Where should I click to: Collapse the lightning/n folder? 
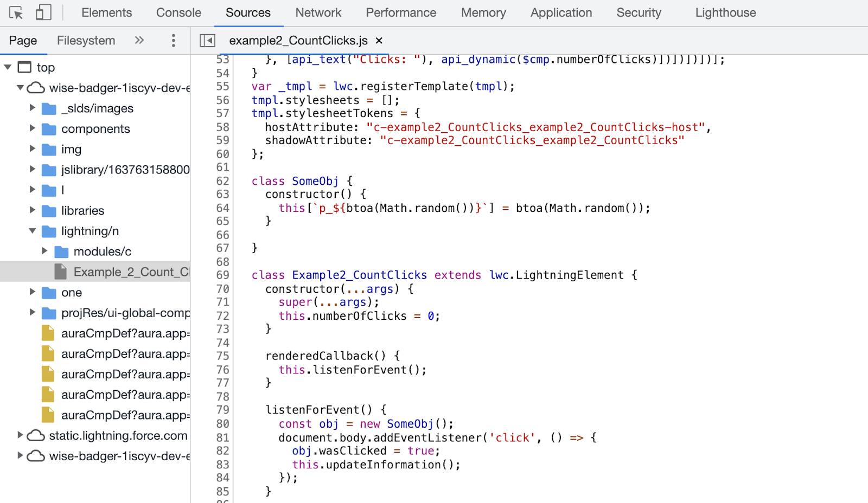point(32,231)
